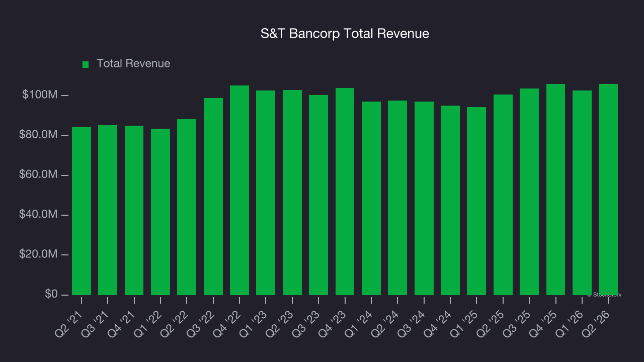Select the Q1 '23 revenue bar
644x362 pixels.
tap(266, 193)
